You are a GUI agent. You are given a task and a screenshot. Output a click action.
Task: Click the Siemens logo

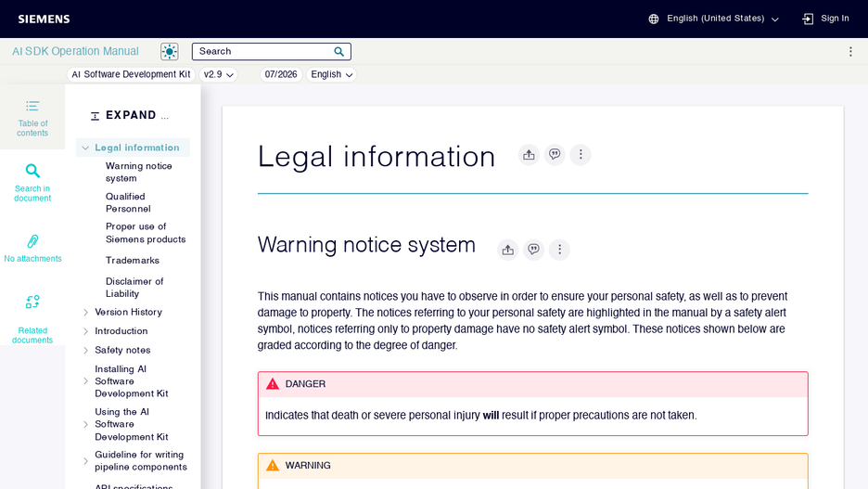(44, 19)
